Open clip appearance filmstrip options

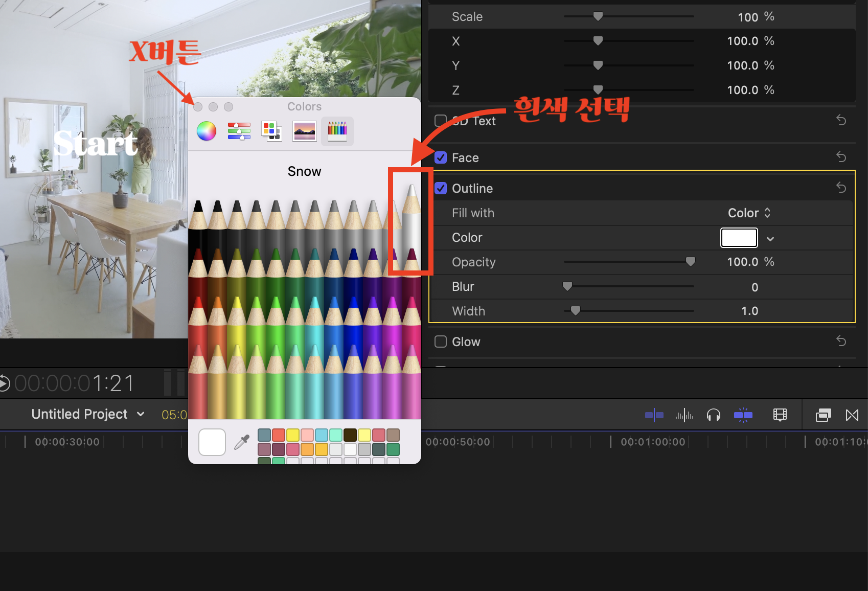pyautogui.click(x=780, y=415)
